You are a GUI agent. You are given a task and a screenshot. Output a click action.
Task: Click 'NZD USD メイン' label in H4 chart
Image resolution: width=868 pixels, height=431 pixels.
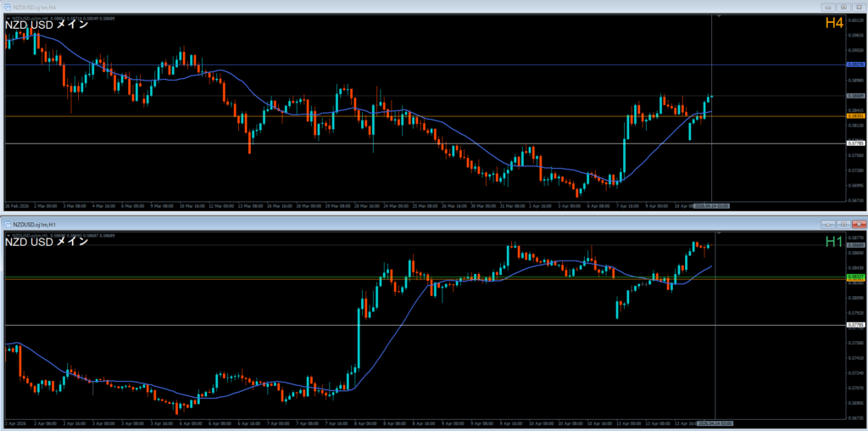[x=47, y=25]
